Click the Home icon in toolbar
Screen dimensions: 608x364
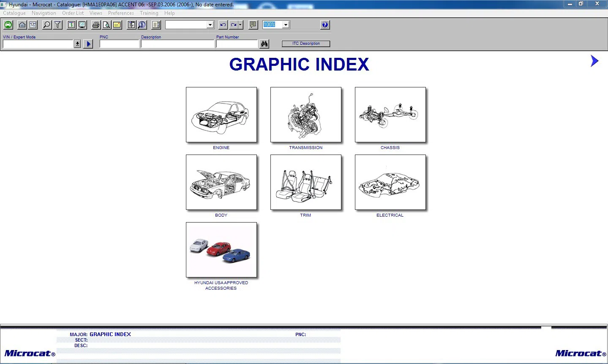point(22,25)
